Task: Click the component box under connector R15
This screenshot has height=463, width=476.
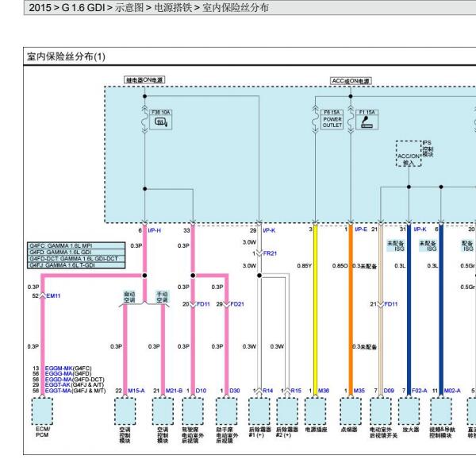Action: click(287, 411)
